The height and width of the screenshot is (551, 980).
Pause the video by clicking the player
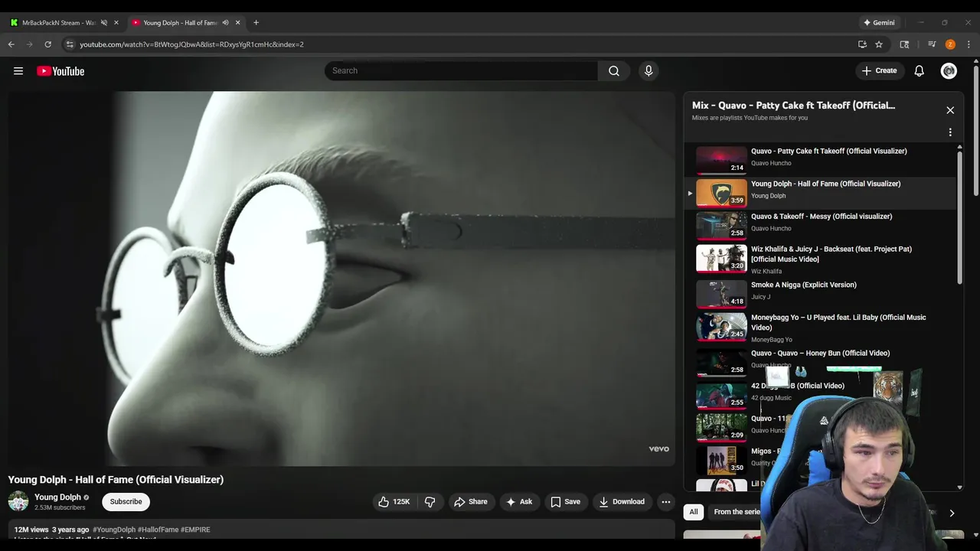(341, 279)
